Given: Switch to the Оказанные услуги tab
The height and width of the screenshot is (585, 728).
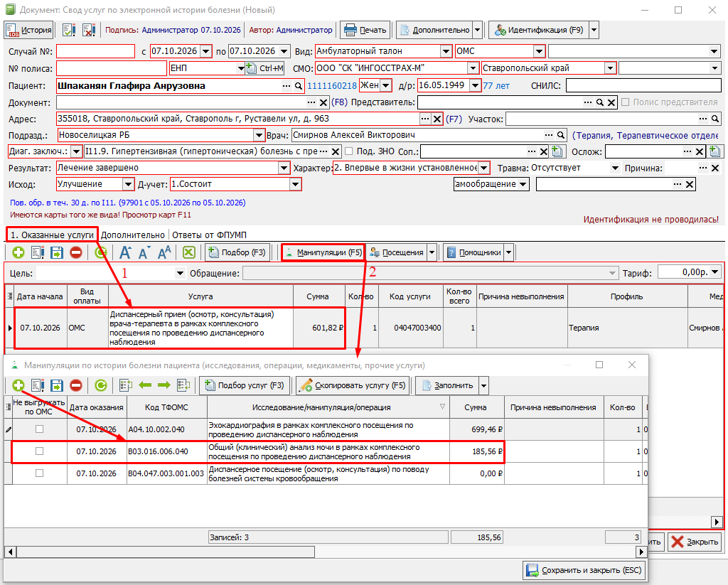Looking at the screenshot, I should 52,235.
